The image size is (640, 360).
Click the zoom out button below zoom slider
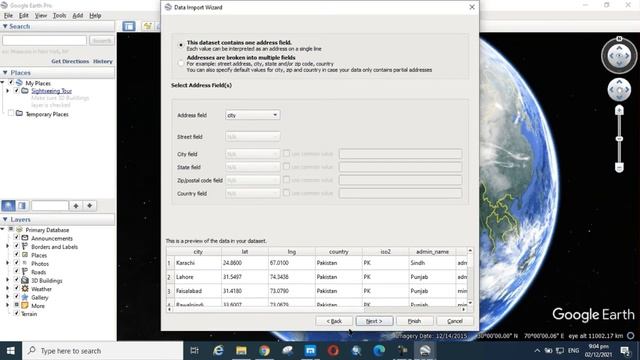tap(619, 167)
